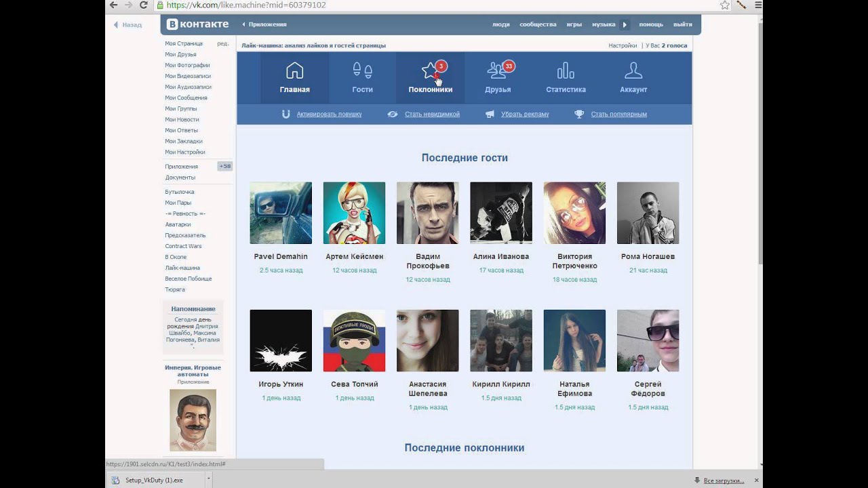Open the Аккаунт person icon tab
The height and width of the screenshot is (488, 868).
pyautogui.click(x=633, y=77)
